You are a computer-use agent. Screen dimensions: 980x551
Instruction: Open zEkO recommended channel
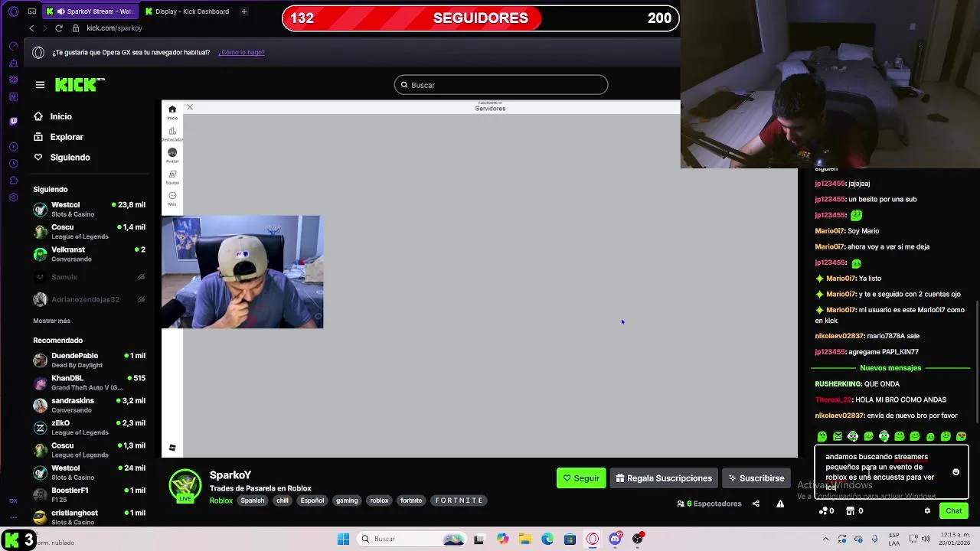pos(89,427)
